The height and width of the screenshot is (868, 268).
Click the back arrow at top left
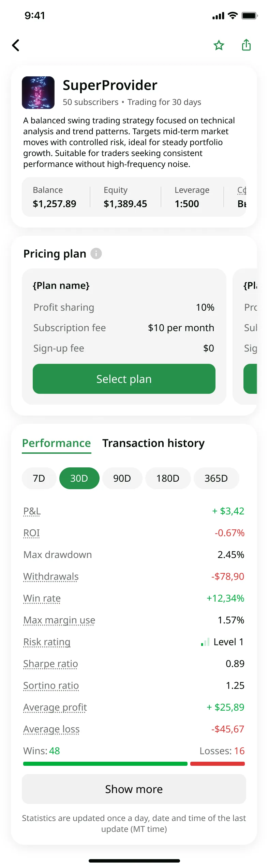[15, 45]
